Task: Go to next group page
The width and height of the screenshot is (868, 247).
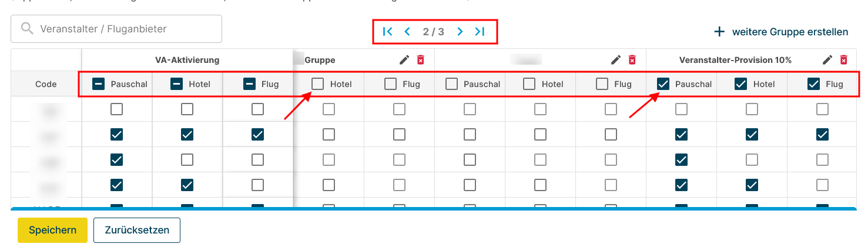Action: coord(460,32)
